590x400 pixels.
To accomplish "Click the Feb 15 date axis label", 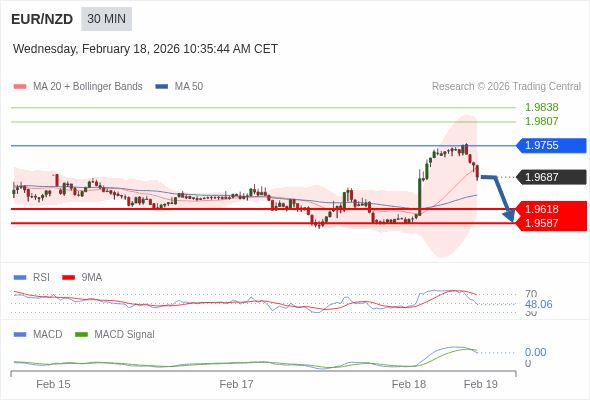I will click(x=53, y=384).
